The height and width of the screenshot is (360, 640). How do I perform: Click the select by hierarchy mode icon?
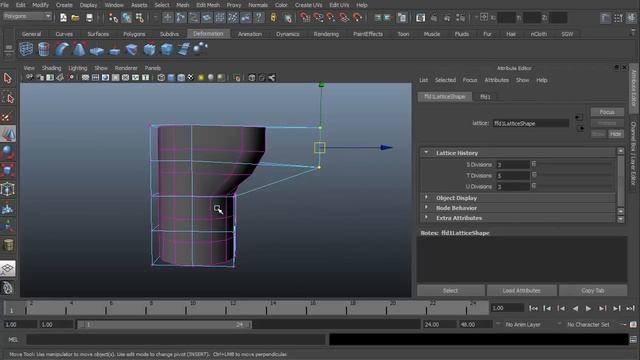[113, 18]
